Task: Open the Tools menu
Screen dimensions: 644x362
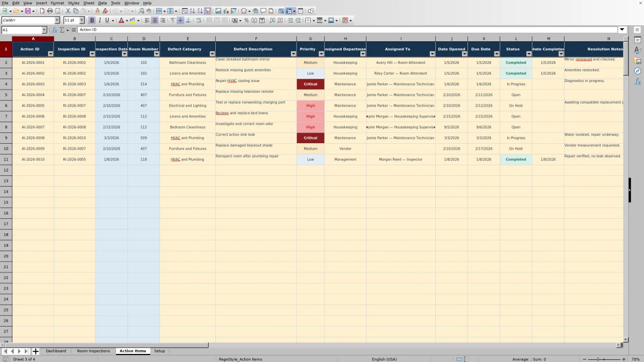Action: coord(115,3)
